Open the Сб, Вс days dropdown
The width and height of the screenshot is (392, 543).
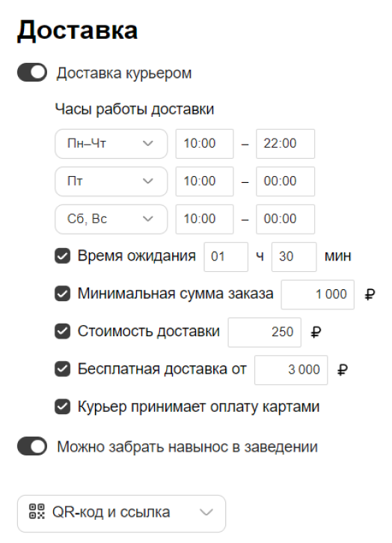tap(111, 219)
